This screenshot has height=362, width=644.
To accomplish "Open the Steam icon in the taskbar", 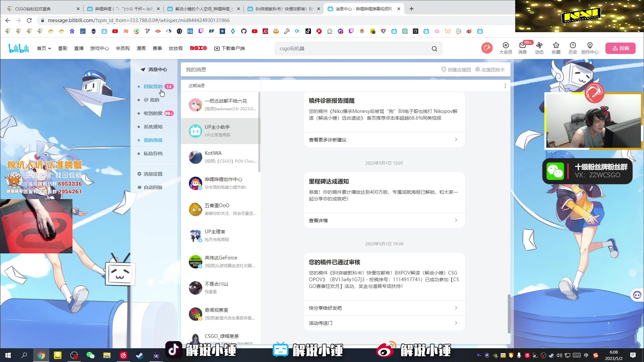I will (140, 355).
